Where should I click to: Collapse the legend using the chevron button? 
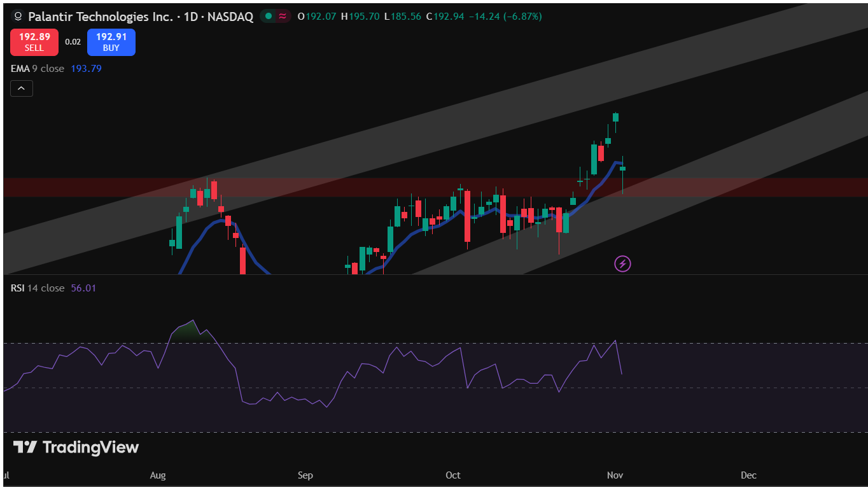tap(21, 88)
